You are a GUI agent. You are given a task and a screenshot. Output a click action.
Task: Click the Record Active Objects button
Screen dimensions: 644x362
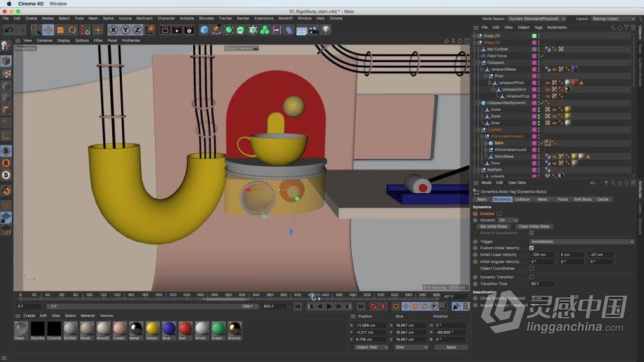click(373, 307)
